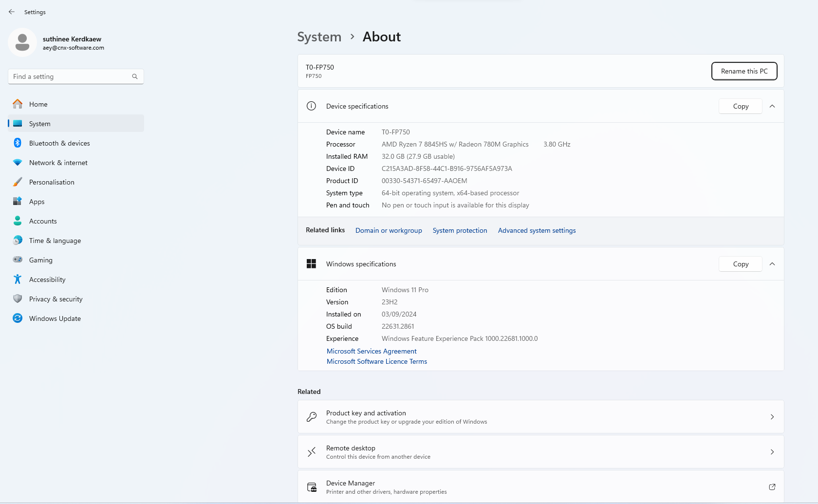Click the Version value 23H2
This screenshot has width=818, height=504.
(390, 302)
